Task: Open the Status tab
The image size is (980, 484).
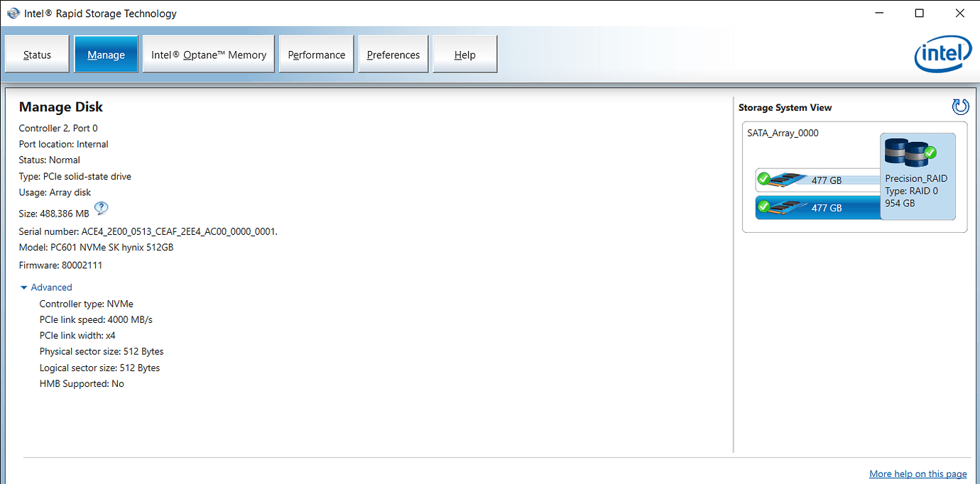Action: pyautogui.click(x=37, y=55)
